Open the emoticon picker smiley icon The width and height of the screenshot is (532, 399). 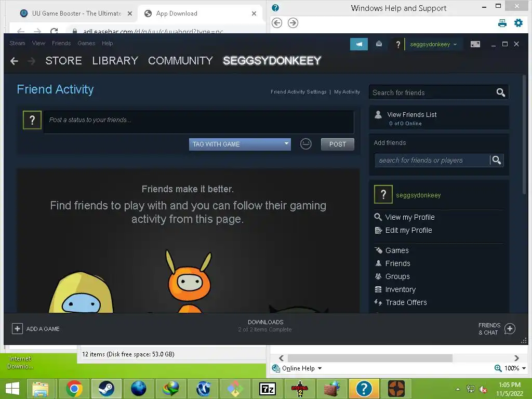coord(305,144)
